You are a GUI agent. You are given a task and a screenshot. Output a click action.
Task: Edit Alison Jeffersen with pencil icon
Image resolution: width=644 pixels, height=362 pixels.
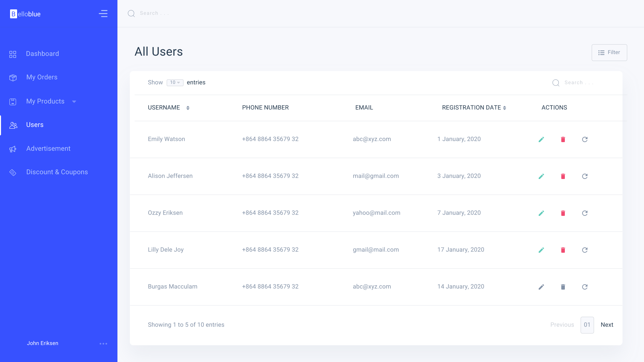541,176
